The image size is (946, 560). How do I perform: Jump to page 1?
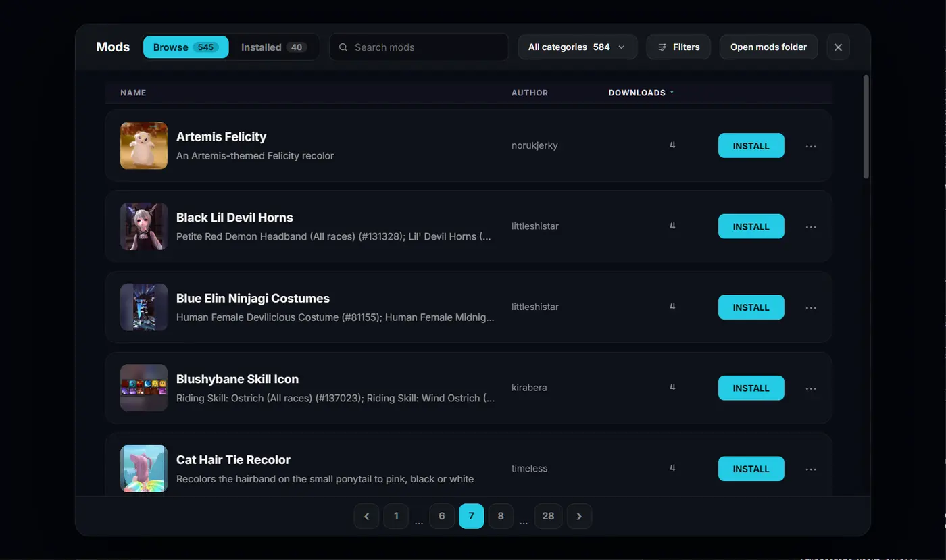396,516
